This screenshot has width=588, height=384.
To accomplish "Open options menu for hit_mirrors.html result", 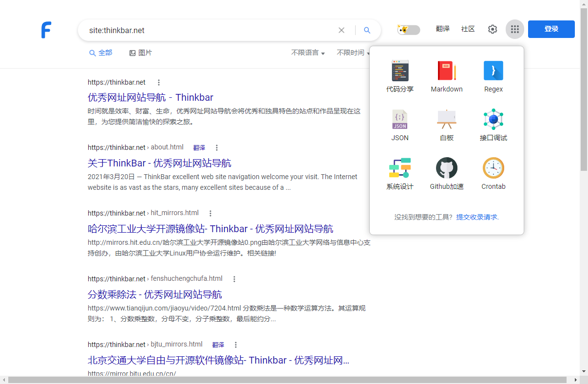I will 210,213.
